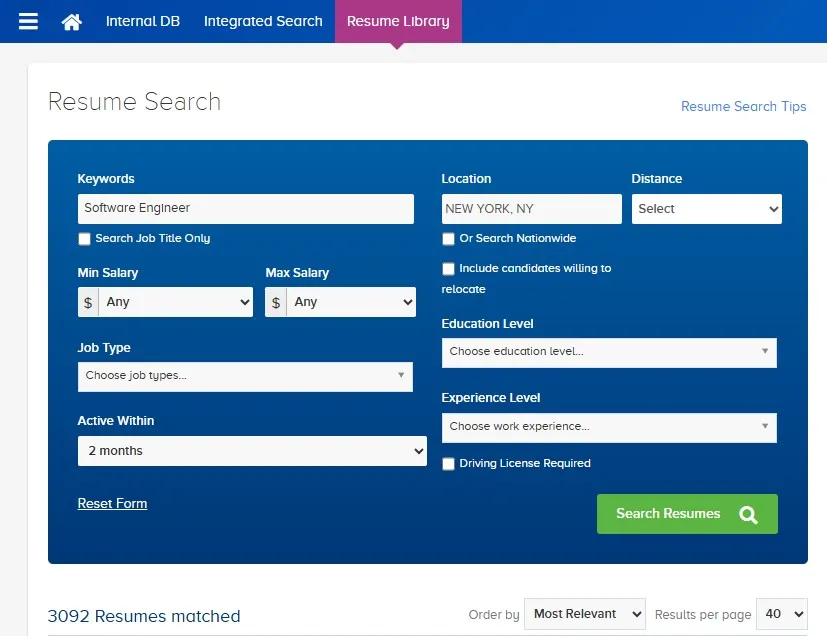Click the Min Salary dollar sign
The image size is (827, 636).
pos(88,302)
